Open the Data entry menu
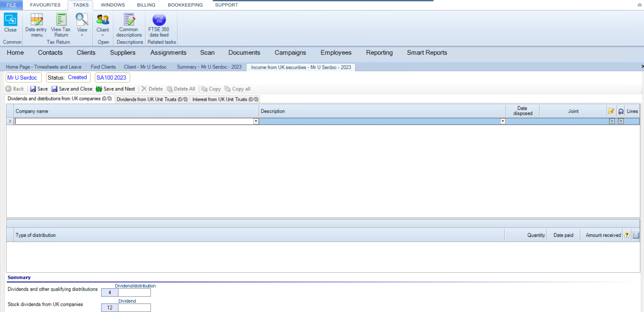The width and height of the screenshot is (644, 312). (36, 25)
